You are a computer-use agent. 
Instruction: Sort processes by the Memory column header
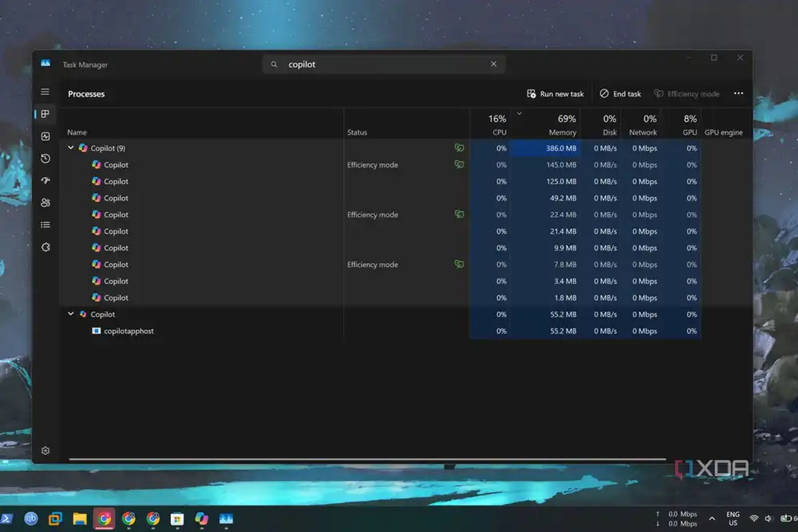[546, 124]
